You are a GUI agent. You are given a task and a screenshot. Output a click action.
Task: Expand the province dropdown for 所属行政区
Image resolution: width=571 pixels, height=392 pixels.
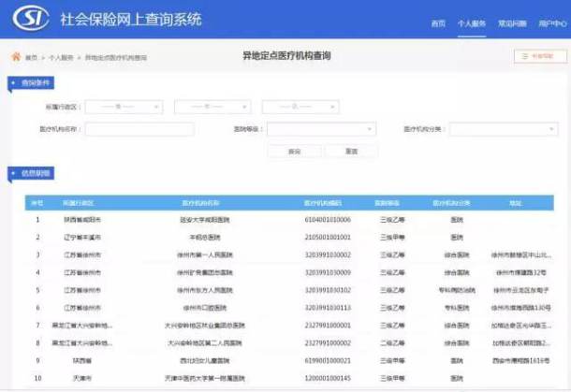[x=124, y=107]
